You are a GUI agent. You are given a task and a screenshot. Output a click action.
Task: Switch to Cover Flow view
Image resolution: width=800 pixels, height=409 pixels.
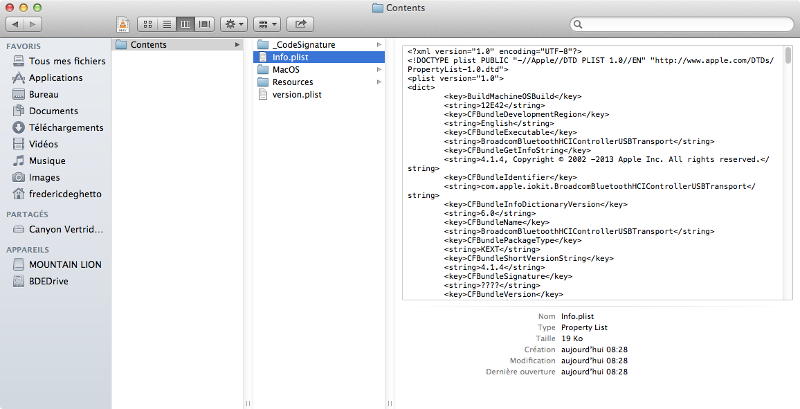click(205, 24)
